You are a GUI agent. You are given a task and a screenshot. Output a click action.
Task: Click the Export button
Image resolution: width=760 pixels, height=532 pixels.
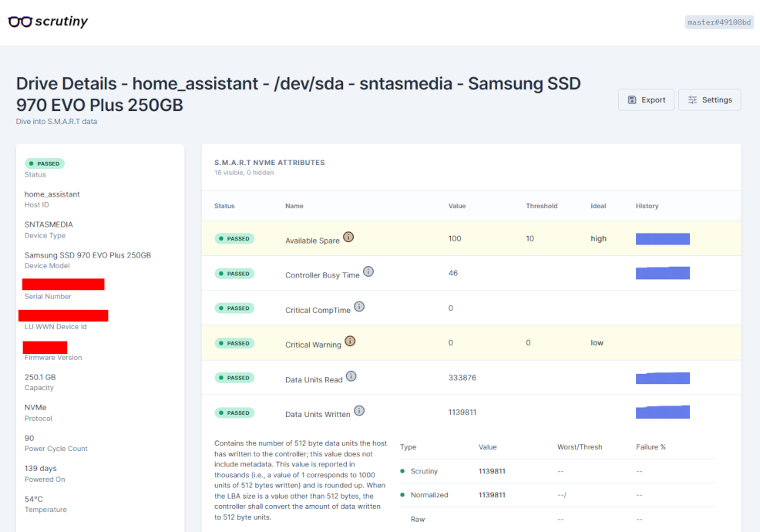point(646,100)
